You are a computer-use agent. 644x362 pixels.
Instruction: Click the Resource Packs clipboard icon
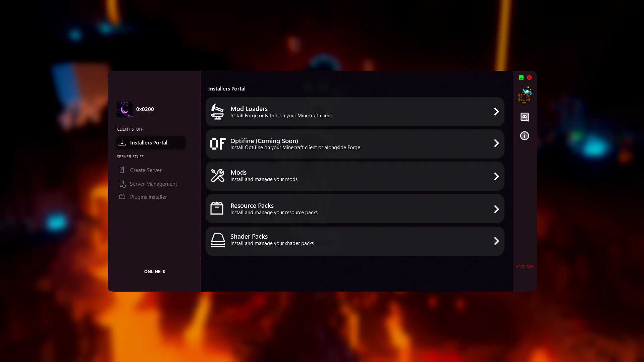point(217,208)
